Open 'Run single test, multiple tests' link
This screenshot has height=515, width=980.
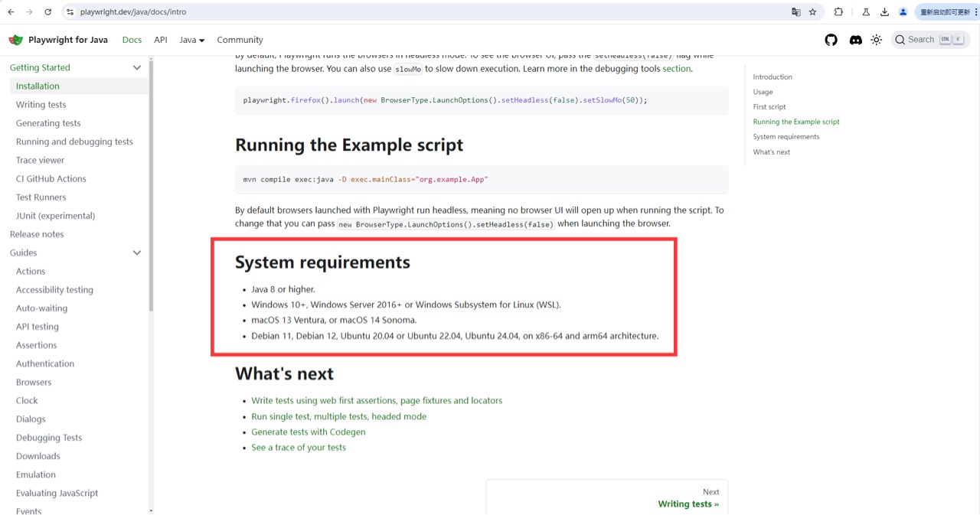338,416
